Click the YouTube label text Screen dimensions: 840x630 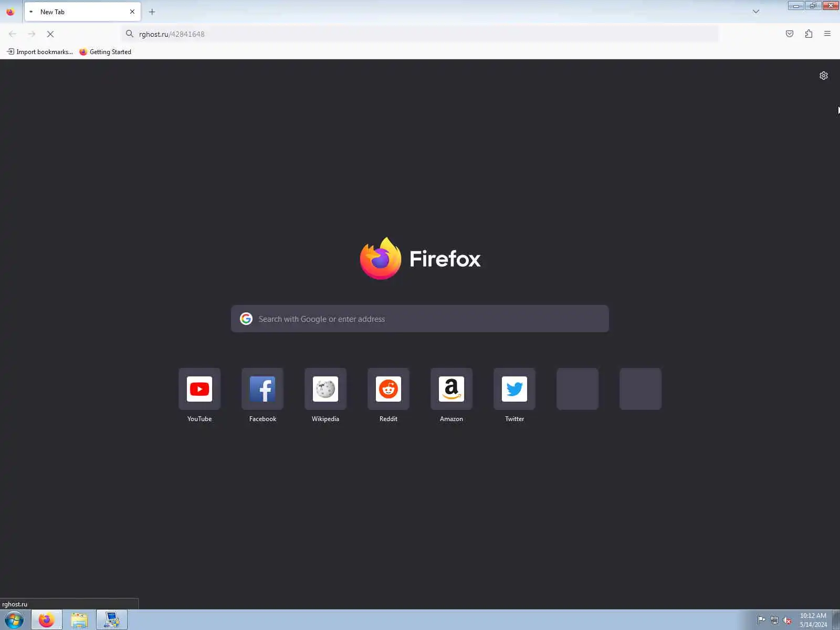pyautogui.click(x=199, y=419)
